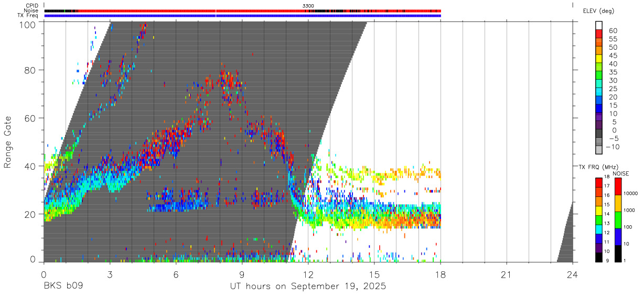Click the CPID label at top
Screen dimensions: 644x297
(x=32, y=6)
